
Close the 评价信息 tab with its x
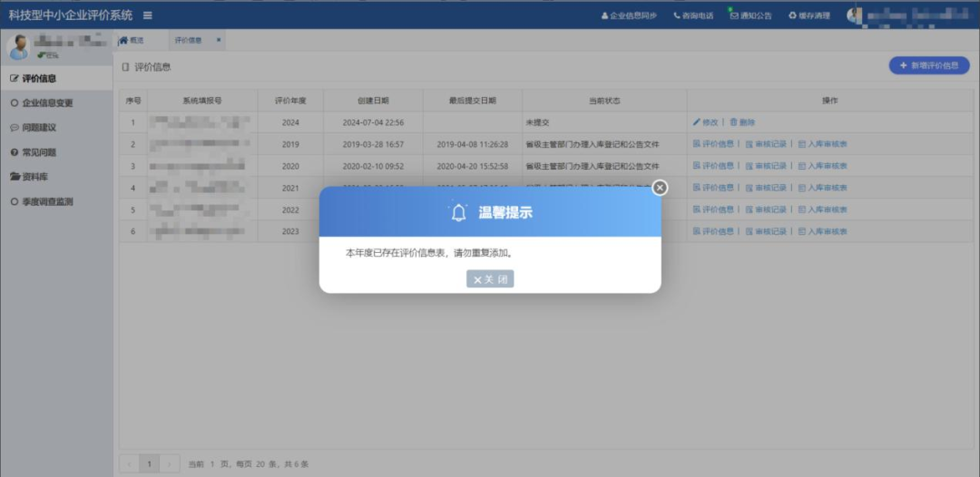(218, 40)
